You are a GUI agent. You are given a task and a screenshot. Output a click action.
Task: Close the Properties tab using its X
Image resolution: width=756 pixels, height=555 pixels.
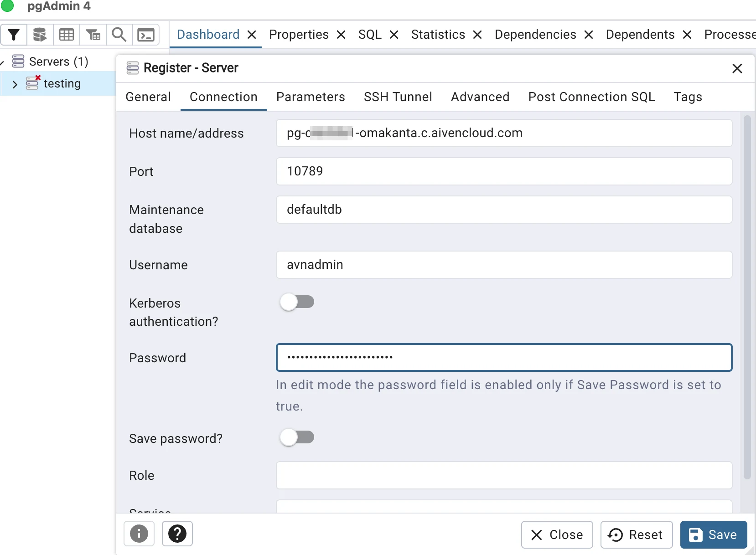[341, 35]
